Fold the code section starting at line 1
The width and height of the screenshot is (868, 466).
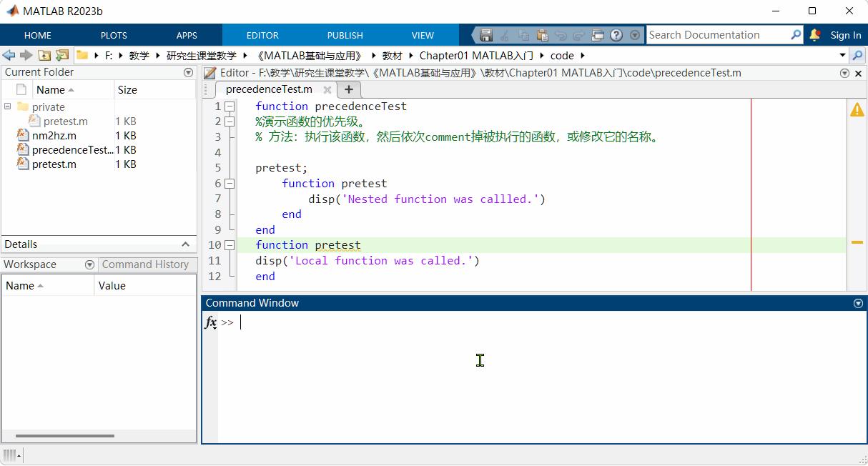[x=229, y=106]
